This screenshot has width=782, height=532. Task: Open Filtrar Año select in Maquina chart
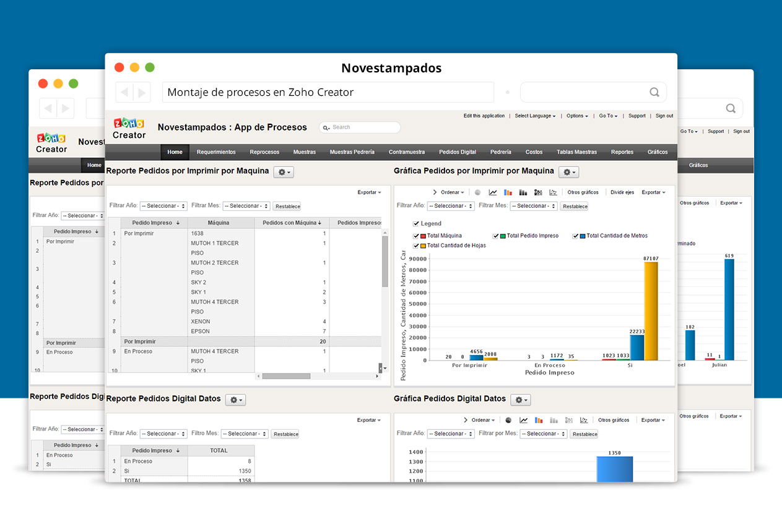[x=451, y=206]
